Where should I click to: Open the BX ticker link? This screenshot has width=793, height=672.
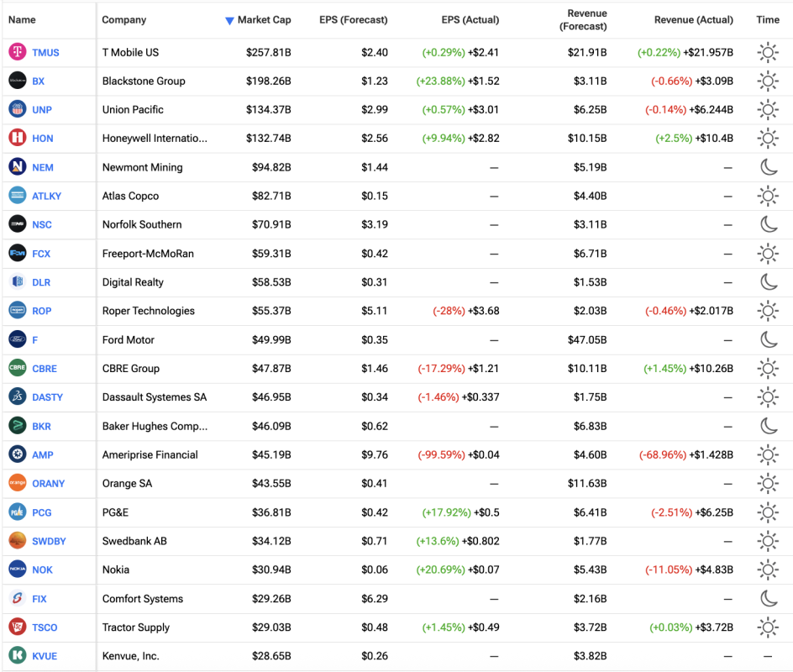(x=39, y=81)
